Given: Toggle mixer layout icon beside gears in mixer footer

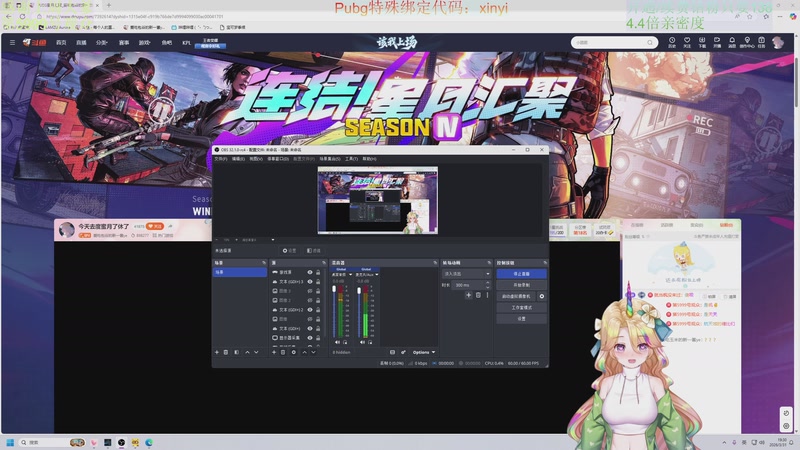Looking at the screenshot, I should point(392,352).
